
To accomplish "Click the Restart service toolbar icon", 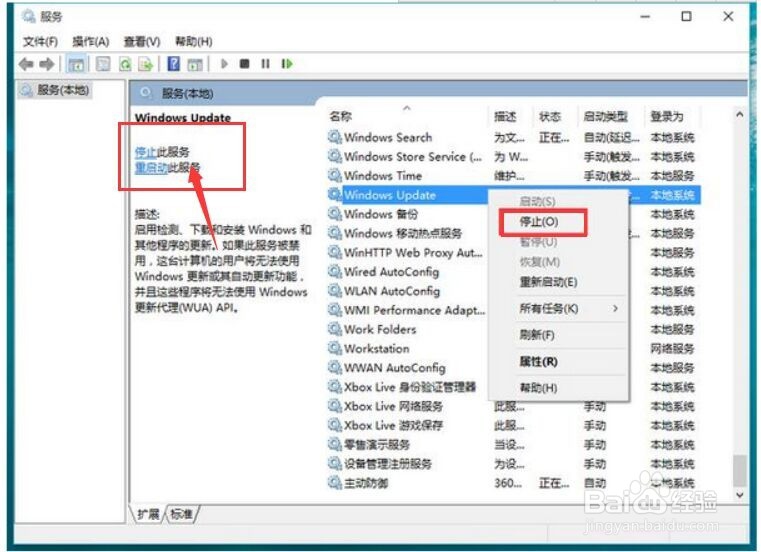I will click(287, 64).
